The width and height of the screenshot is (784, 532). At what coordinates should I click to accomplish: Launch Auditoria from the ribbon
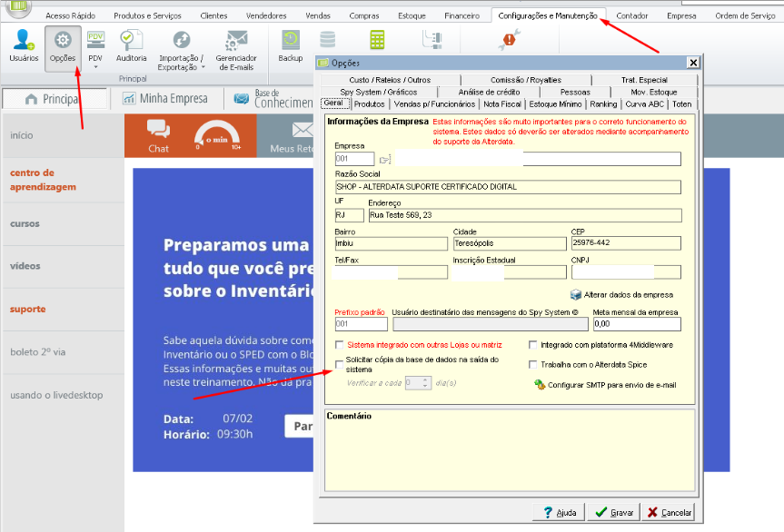click(x=131, y=45)
